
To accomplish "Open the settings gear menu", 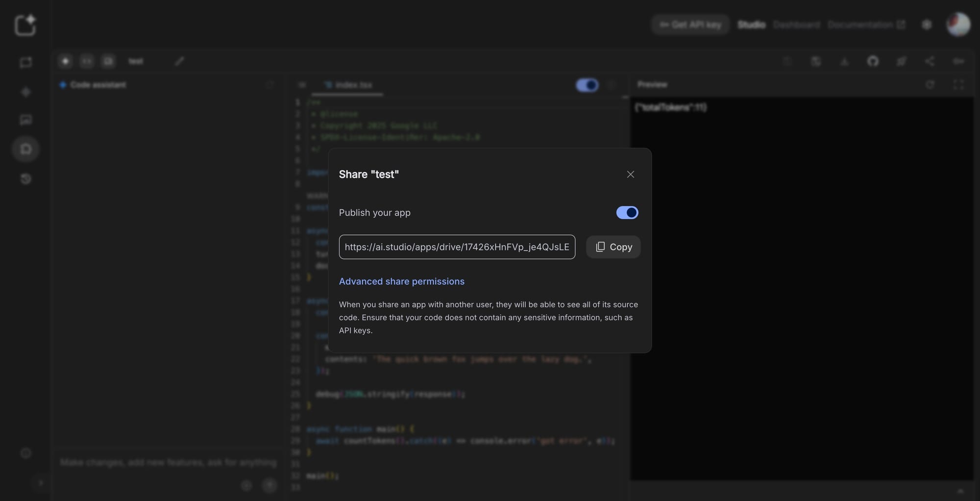I will 926,24.
